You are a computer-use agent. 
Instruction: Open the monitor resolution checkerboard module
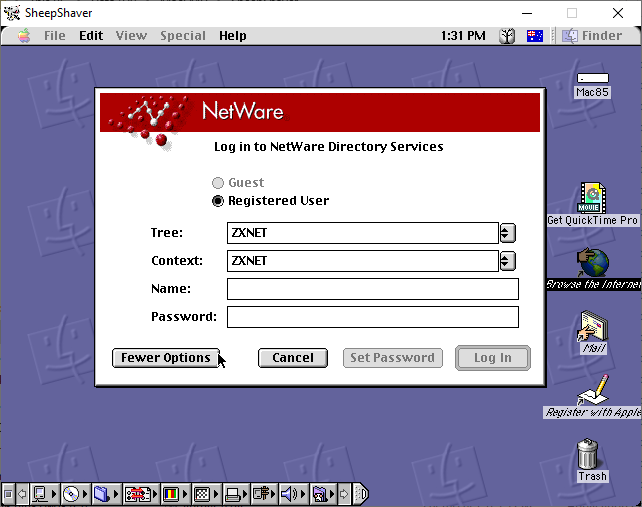(x=206, y=494)
